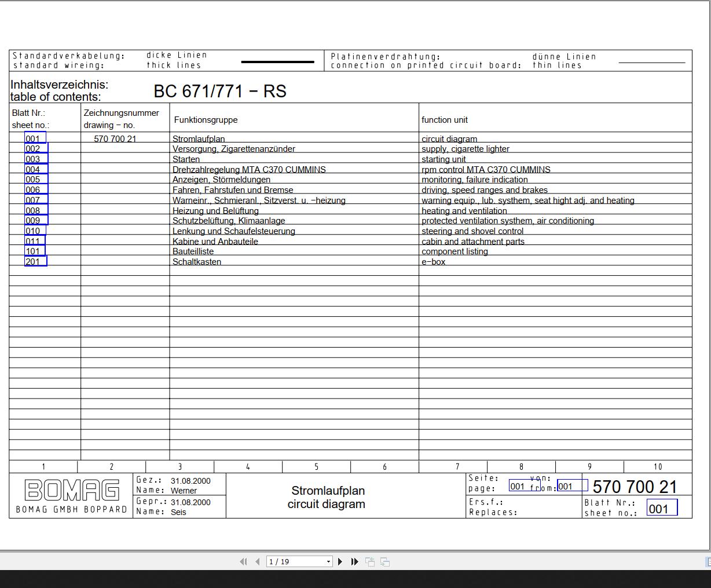Open sheet 201 e-box link
Screen dimensions: 711x588
(x=35, y=261)
